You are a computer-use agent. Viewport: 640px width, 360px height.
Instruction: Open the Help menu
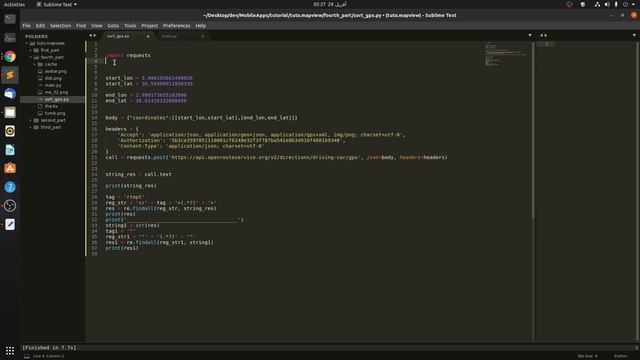coord(200,26)
